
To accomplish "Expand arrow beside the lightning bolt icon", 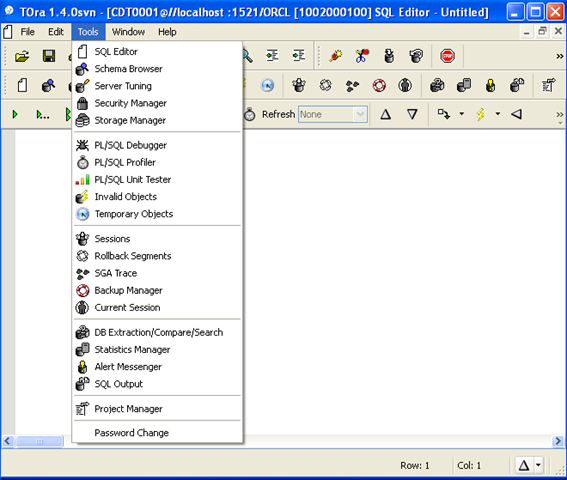I will (x=498, y=114).
